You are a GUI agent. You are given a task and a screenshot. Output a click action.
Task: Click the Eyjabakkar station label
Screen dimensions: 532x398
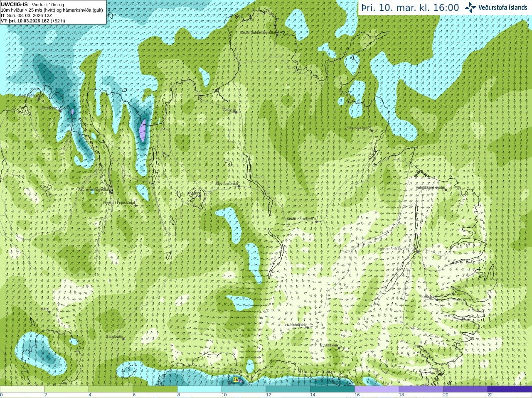click(x=329, y=345)
